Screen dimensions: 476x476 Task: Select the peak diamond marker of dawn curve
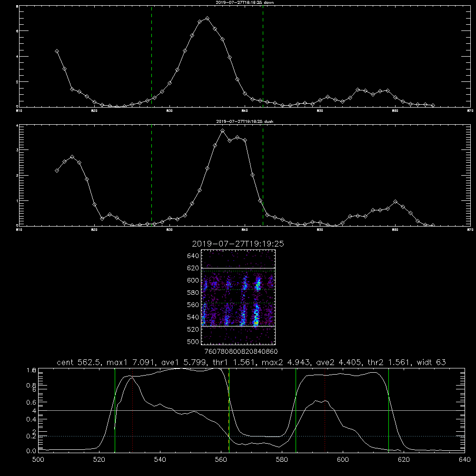tap(208, 19)
